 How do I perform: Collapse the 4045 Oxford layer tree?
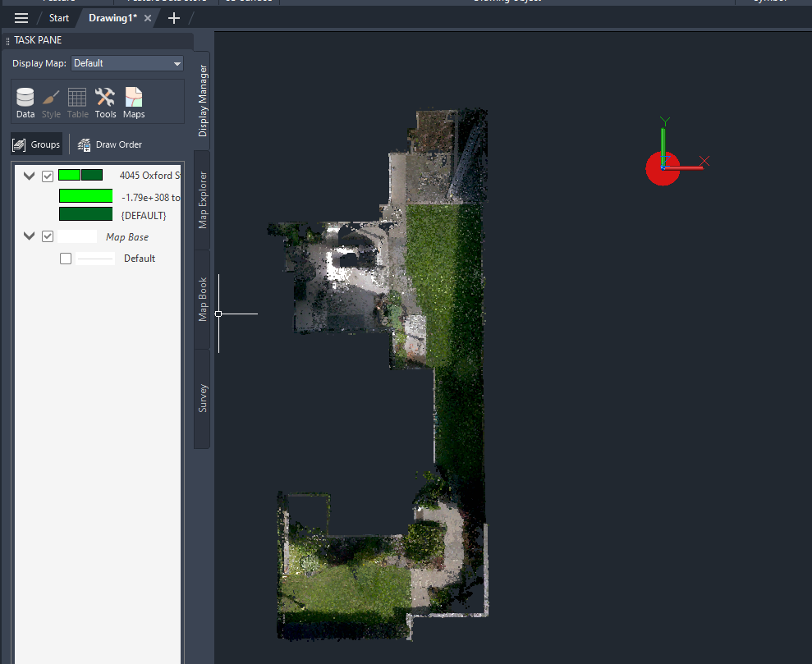(29, 176)
